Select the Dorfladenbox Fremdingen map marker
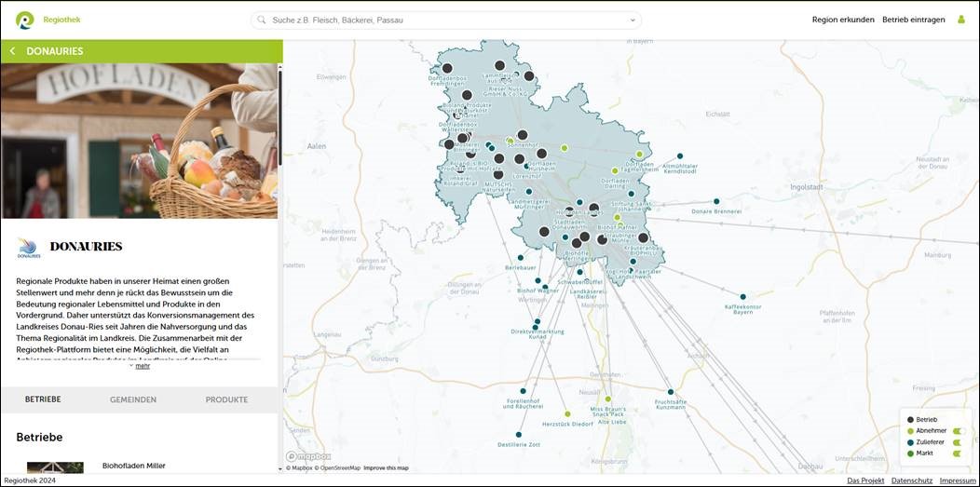Image resolution: width=980 pixels, height=487 pixels. (x=447, y=68)
